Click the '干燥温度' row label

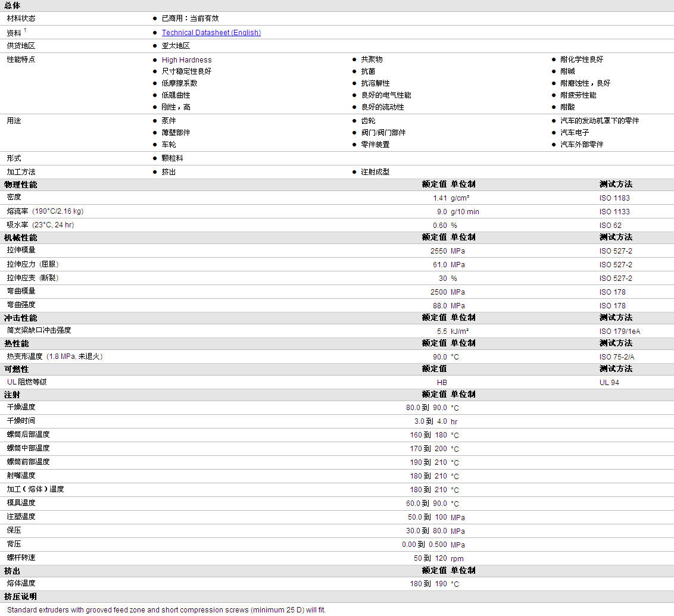(x=21, y=407)
